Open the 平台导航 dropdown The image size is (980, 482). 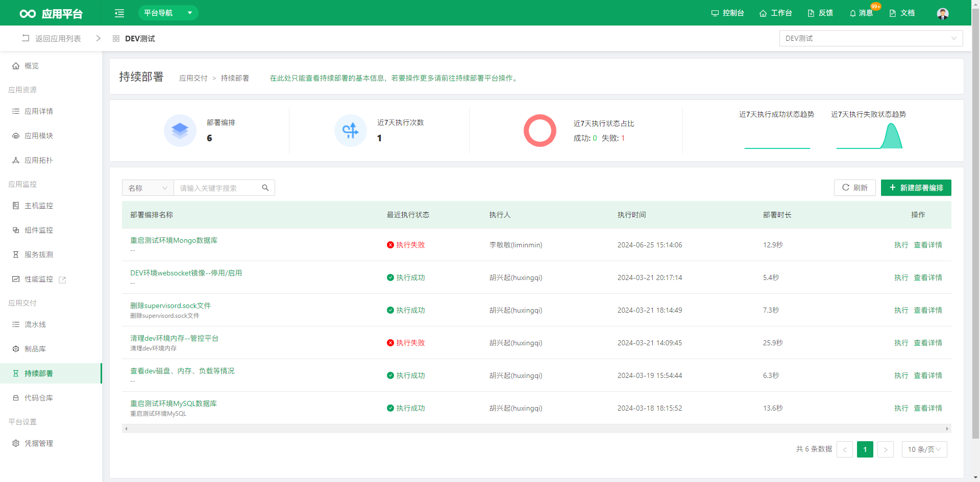pyautogui.click(x=168, y=13)
